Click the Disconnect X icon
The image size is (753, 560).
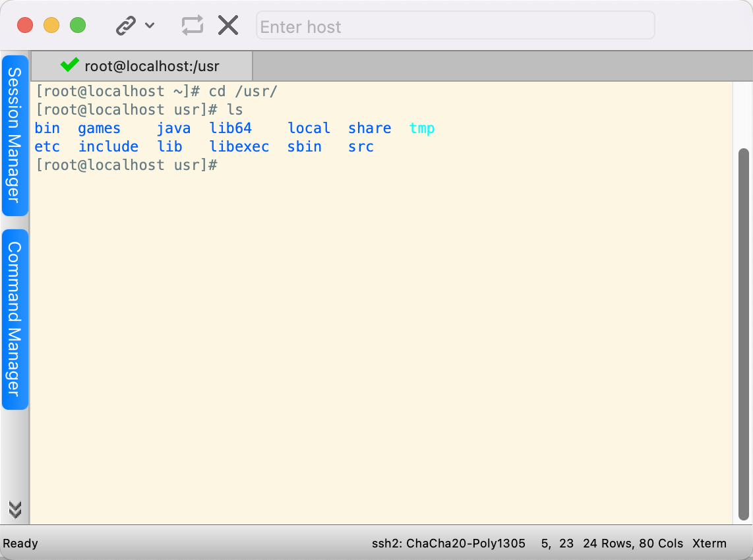(228, 26)
